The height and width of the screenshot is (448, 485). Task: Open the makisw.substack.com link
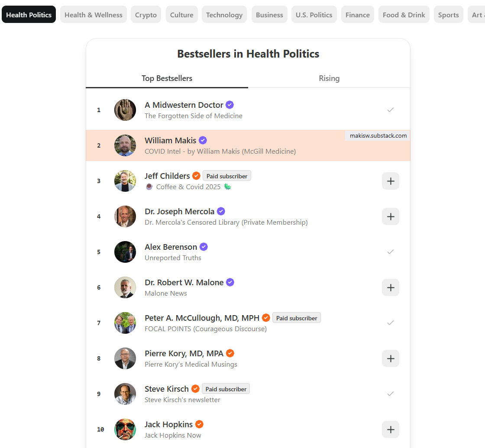coord(377,135)
